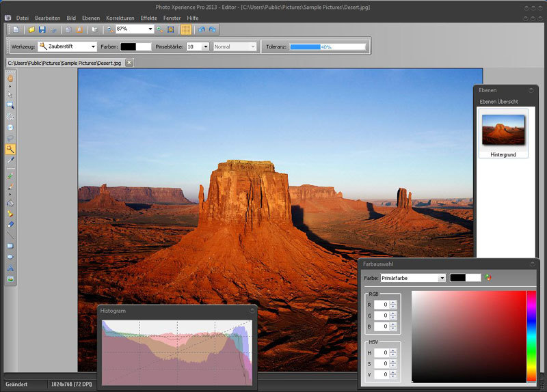Expand the brush tool flyout arrow
Viewport: 547px width, 392px height.
(x=10, y=195)
